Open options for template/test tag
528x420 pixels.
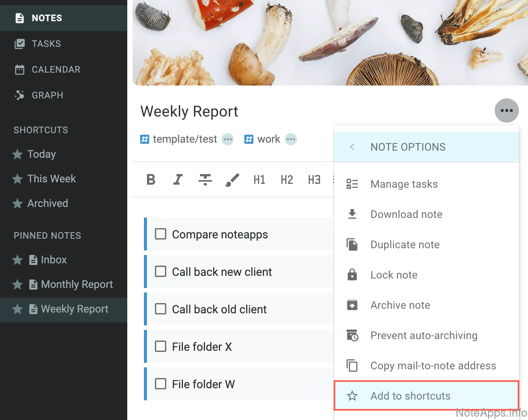point(228,139)
